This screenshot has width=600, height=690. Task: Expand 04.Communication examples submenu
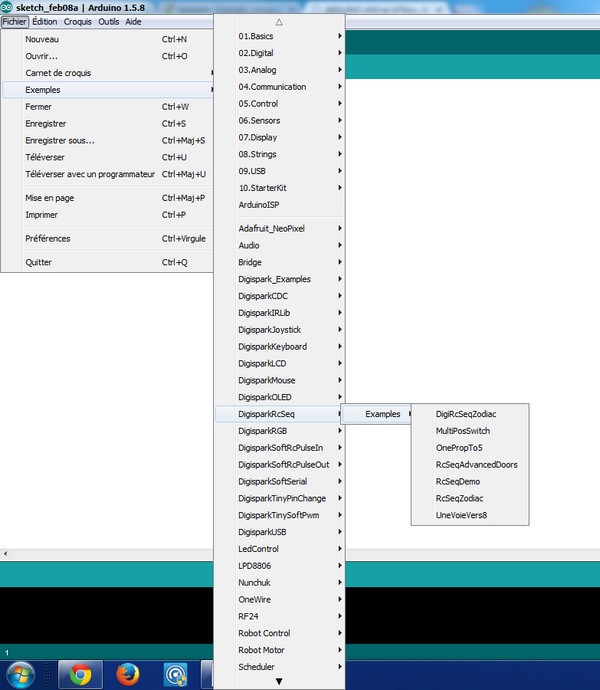pyautogui.click(x=280, y=87)
